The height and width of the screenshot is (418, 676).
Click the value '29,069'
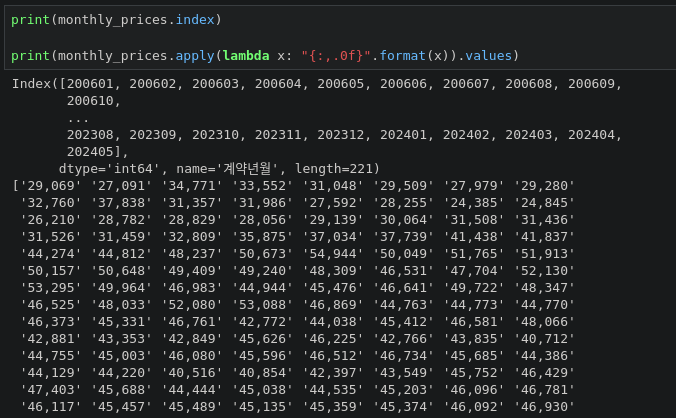[x=51, y=186]
